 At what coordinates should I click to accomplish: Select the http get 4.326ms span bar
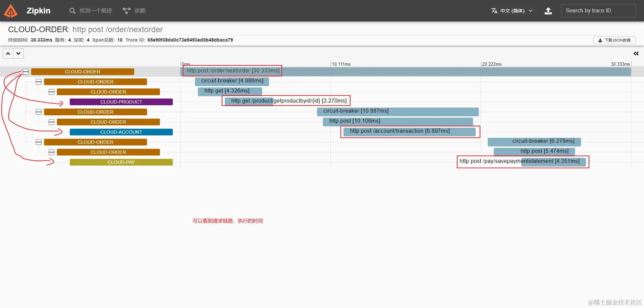(230, 91)
